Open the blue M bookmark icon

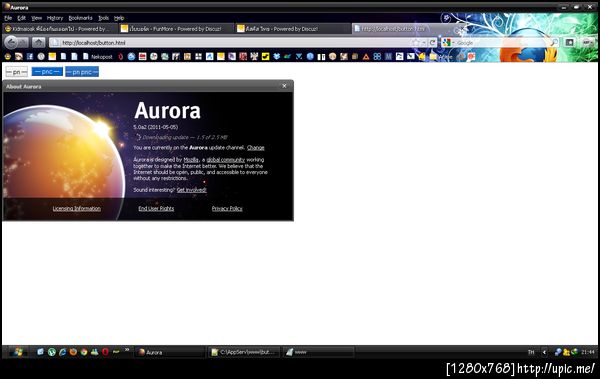click(388, 57)
